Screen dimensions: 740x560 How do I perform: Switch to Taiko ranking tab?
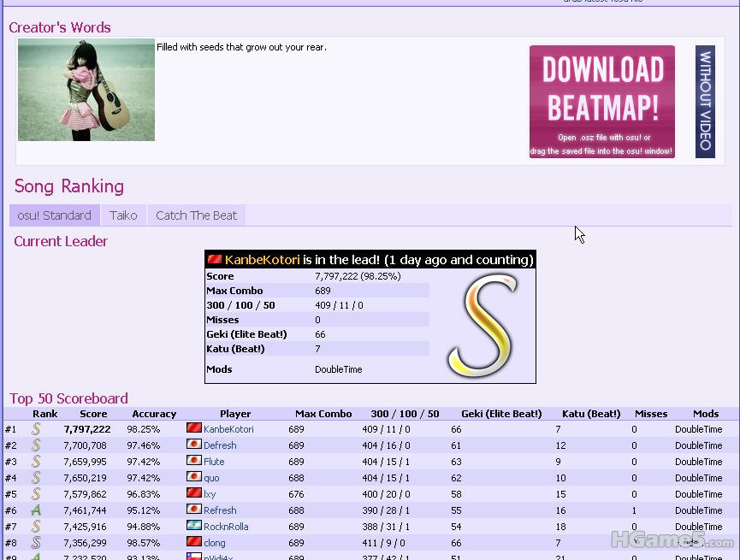coord(123,215)
